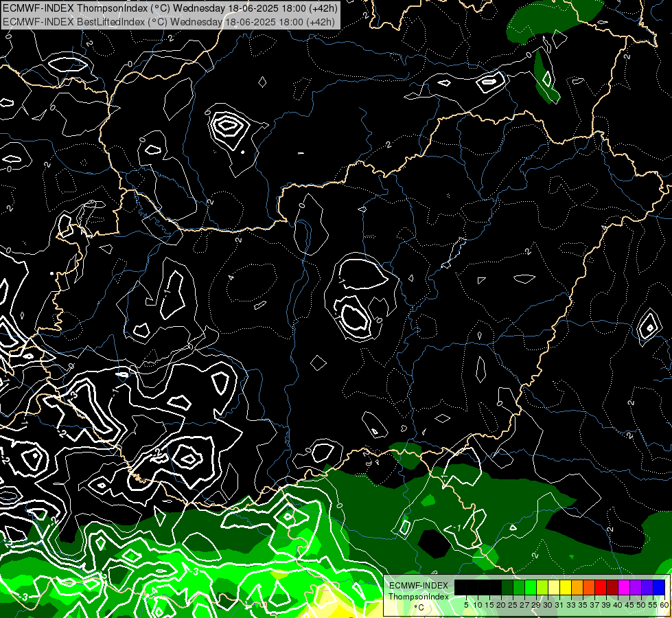Click the BestLiftedIndex title line

pyautogui.click(x=169, y=21)
